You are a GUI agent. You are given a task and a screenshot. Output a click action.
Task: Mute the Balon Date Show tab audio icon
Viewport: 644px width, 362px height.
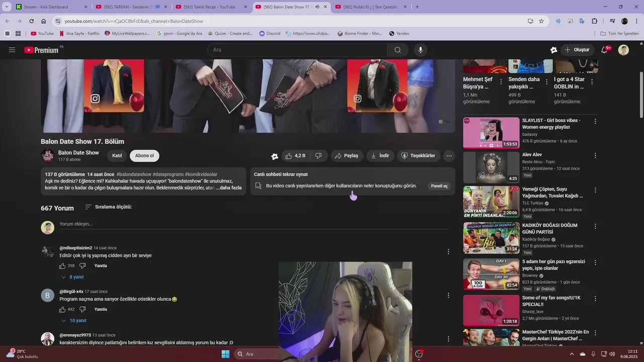point(317,7)
